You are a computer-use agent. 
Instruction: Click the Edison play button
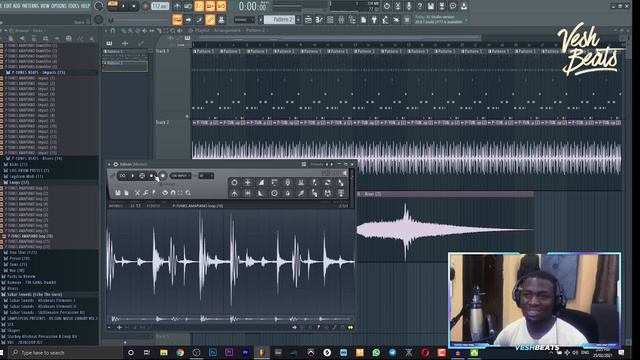(x=132, y=176)
